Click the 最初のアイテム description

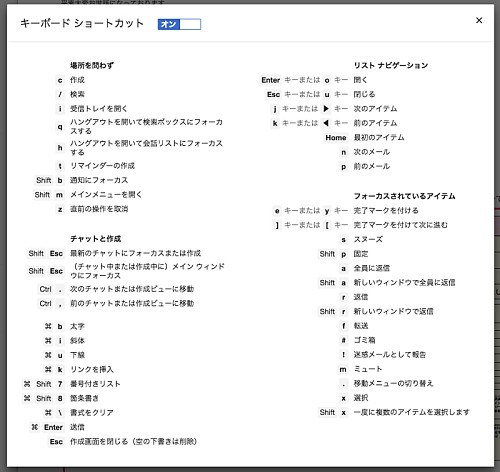pyautogui.click(x=379, y=137)
